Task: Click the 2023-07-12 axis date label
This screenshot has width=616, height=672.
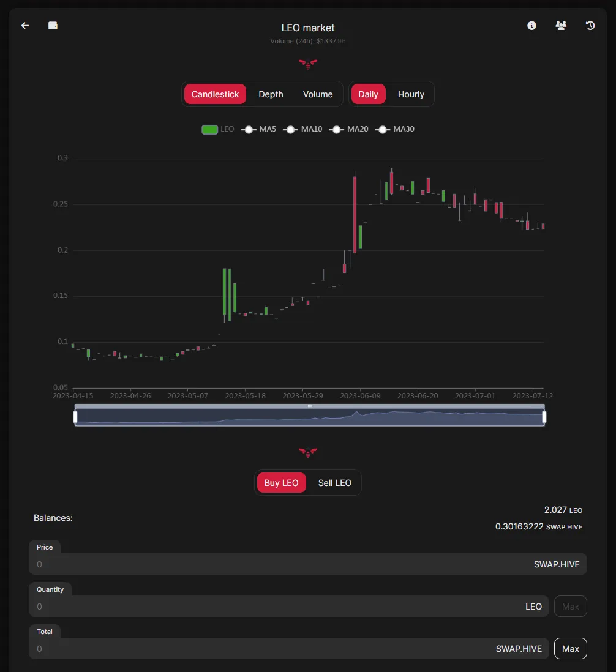Action: 532,395
